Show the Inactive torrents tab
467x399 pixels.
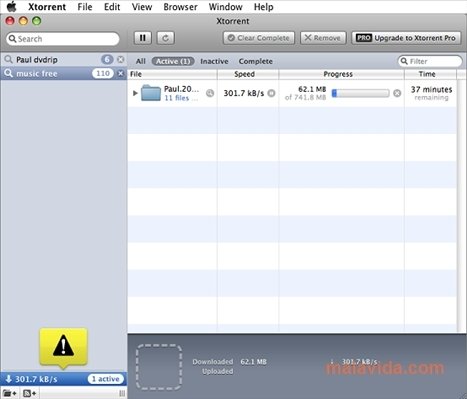tap(214, 61)
